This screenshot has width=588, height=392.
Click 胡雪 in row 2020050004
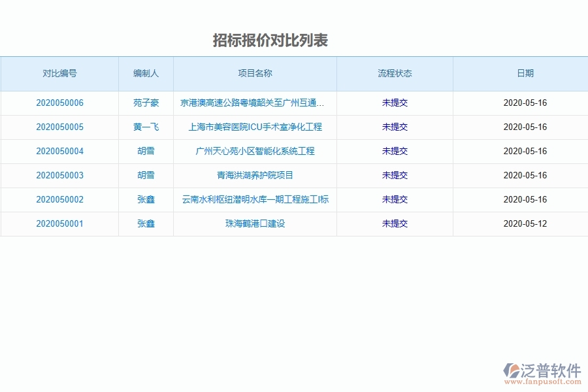pos(144,151)
